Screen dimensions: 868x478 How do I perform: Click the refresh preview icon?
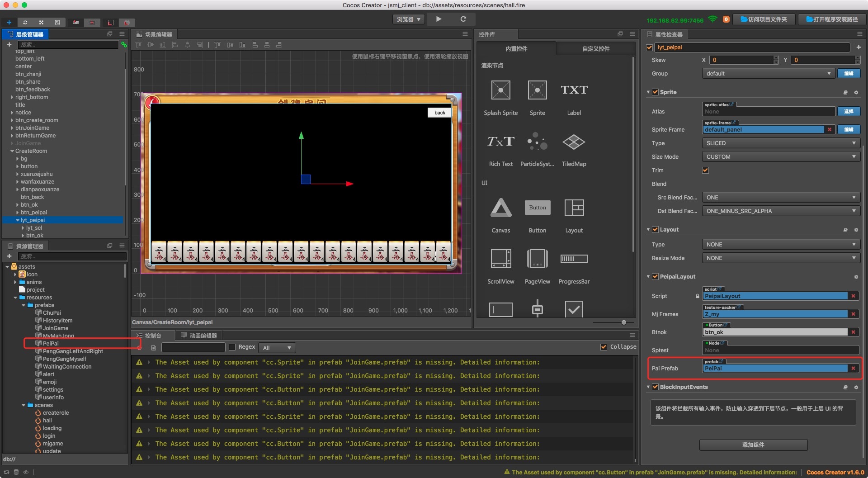point(463,19)
